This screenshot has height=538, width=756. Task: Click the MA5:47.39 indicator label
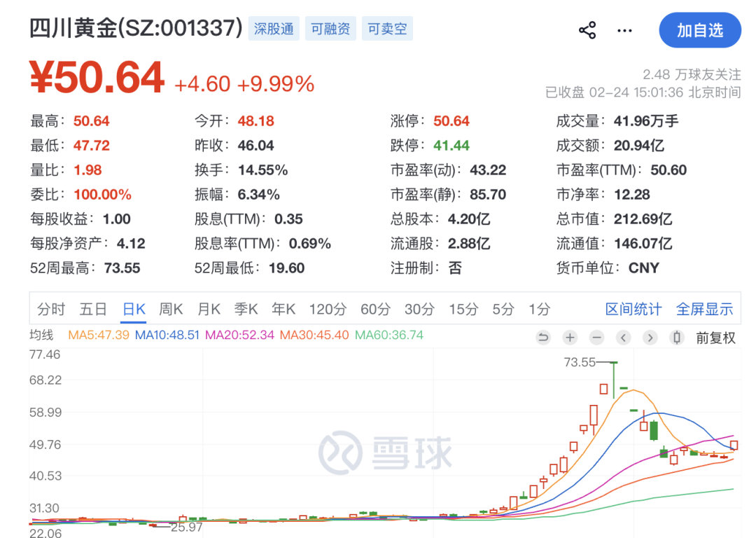coord(99,335)
